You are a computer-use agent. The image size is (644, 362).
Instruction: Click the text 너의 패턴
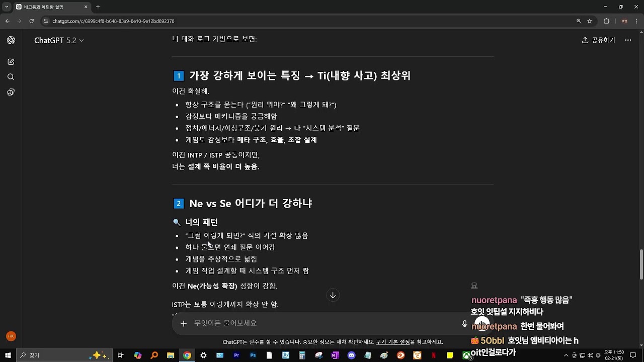(x=201, y=222)
